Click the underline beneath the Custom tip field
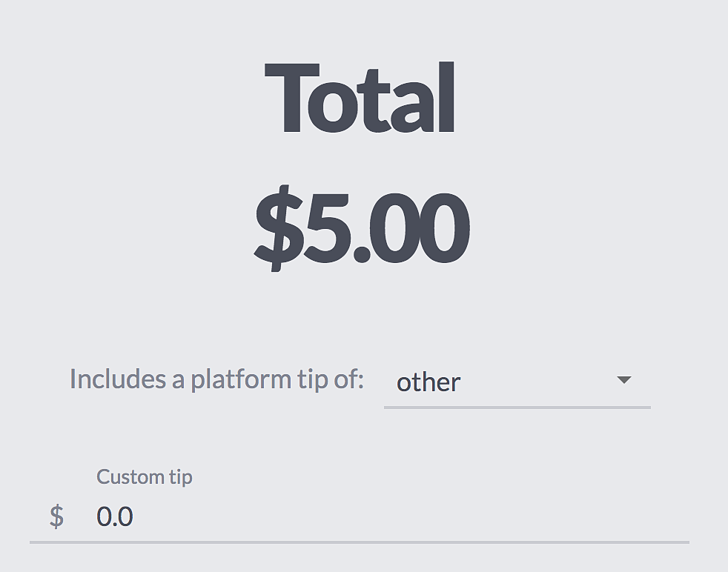Image resolution: width=728 pixels, height=572 pixels. coord(360,542)
